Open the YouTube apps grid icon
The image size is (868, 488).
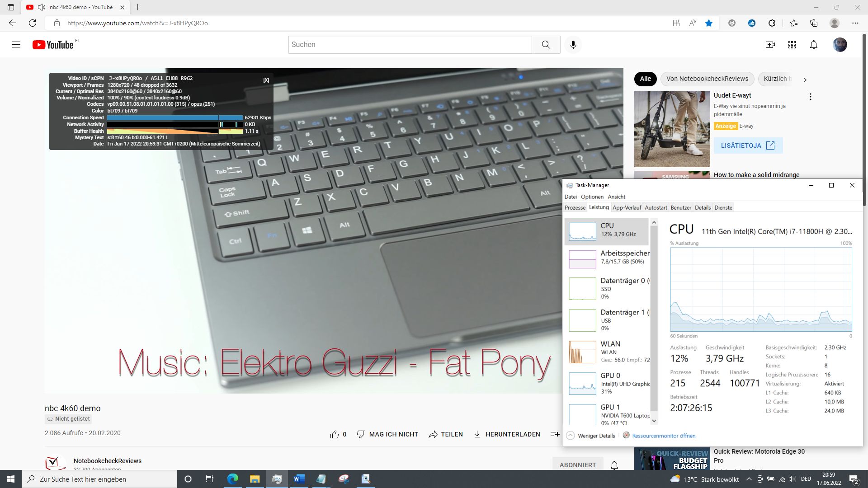tap(792, 45)
